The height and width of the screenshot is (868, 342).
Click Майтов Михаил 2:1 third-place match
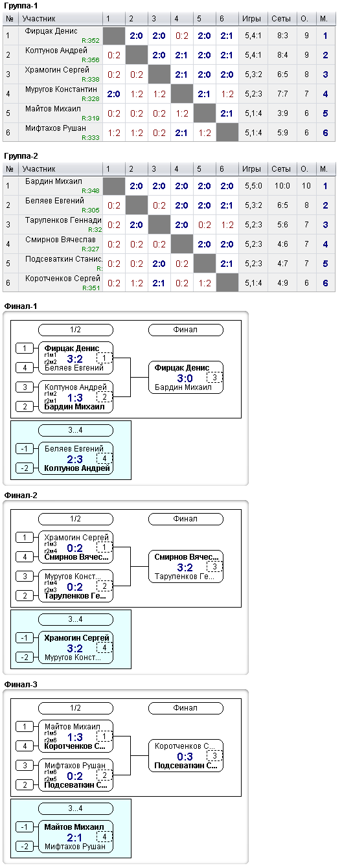[x=75, y=836]
